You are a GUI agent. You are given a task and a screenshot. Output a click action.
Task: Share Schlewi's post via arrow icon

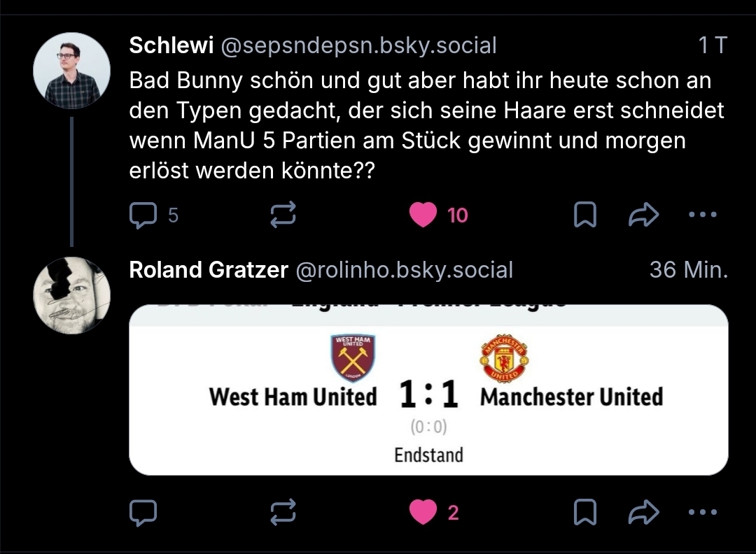point(643,215)
